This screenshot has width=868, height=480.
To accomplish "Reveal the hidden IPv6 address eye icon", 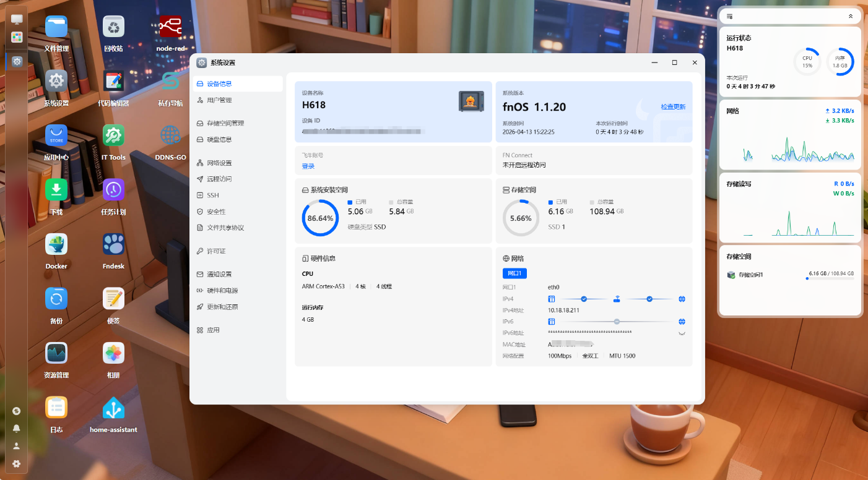I will (682, 333).
